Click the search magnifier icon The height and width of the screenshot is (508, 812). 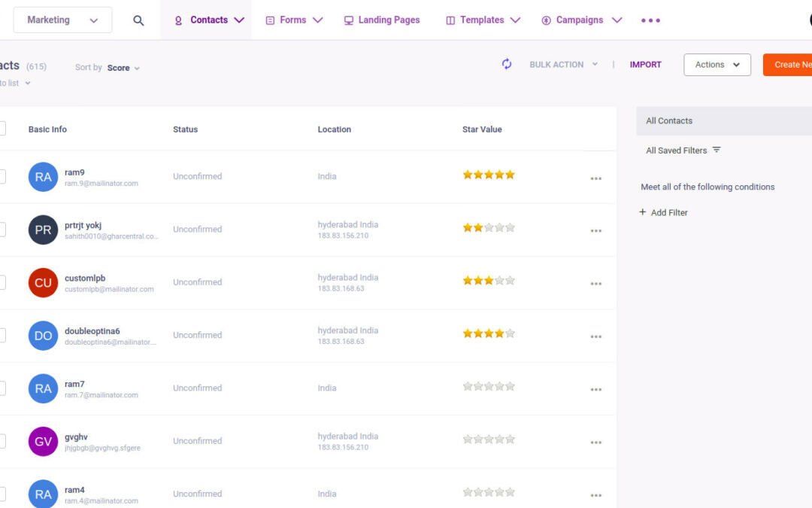coord(138,20)
